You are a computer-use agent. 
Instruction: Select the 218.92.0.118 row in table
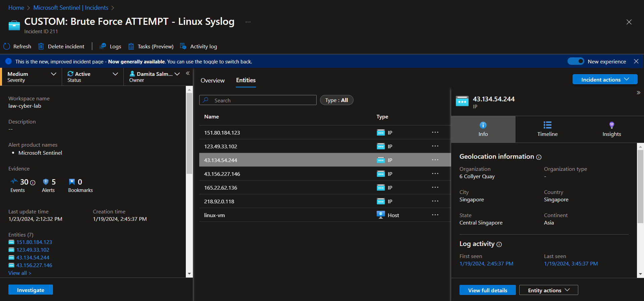coord(325,201)
